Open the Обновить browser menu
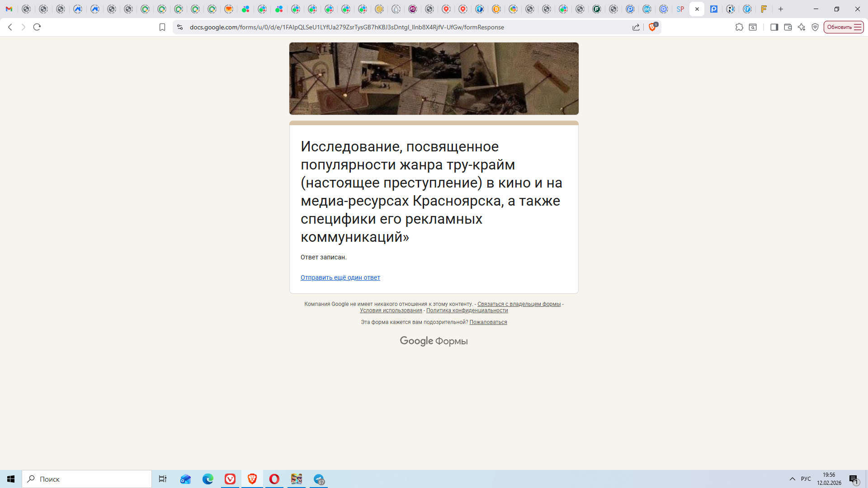Screen dimensions: 868x488 coord(844,27)
